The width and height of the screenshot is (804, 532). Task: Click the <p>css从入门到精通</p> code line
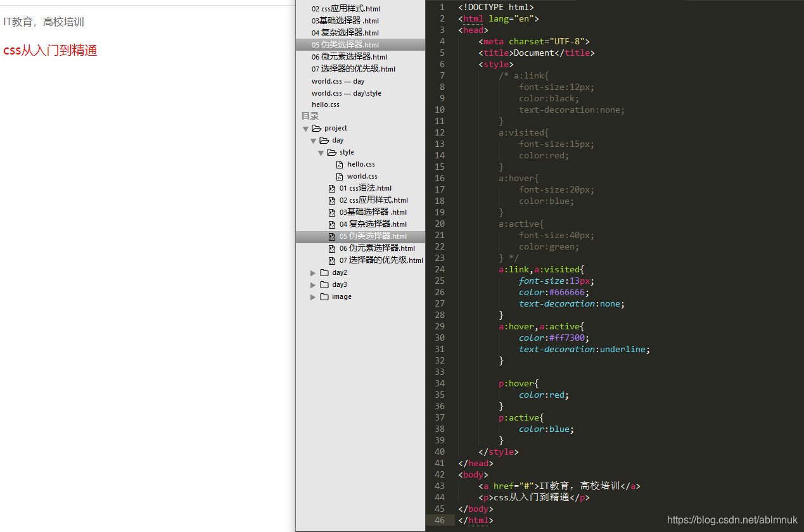[534, 497]
